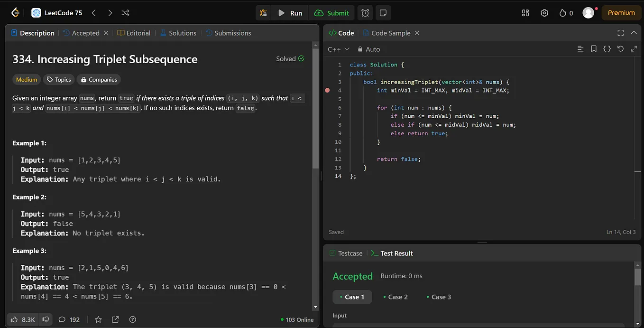Star the problem to favorite it
644x328 pixels.
pos(98,319)
